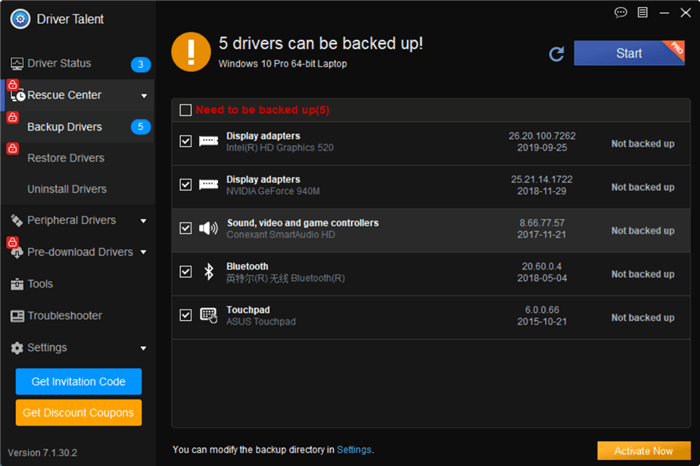The image size is (700, 466).
Task: Click 'Version 7.1.30.2' text
Action: coord(42,453)
